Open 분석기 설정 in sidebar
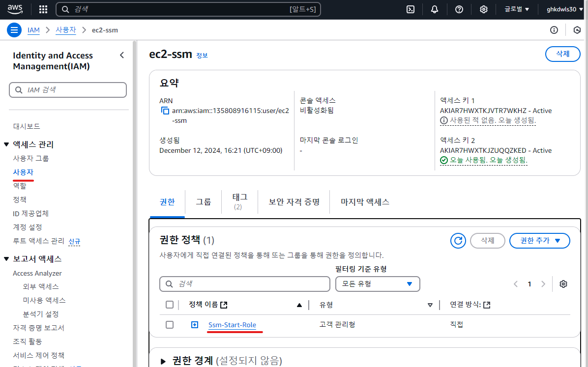Viewport: 588px width, 367px height. (x=41, y=314)
